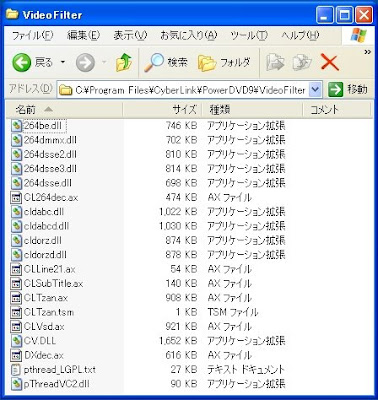Screen dimensions: 378x400
Task: Sort by the 名前 column header
Action: tap(64, 110)
